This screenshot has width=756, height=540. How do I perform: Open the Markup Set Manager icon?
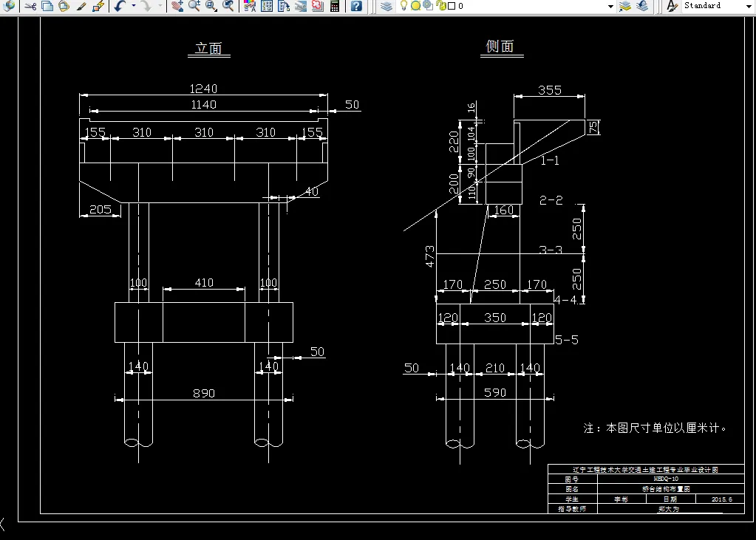[317, 6]
